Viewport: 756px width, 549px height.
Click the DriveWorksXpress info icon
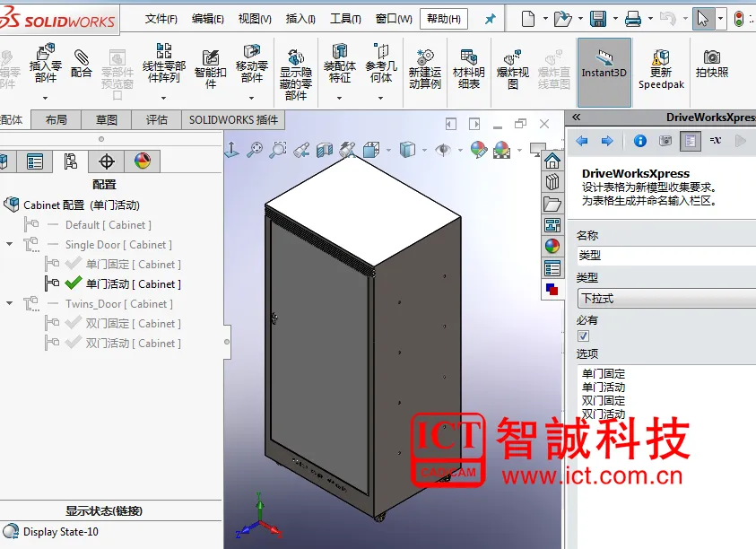tap(640, 141)
